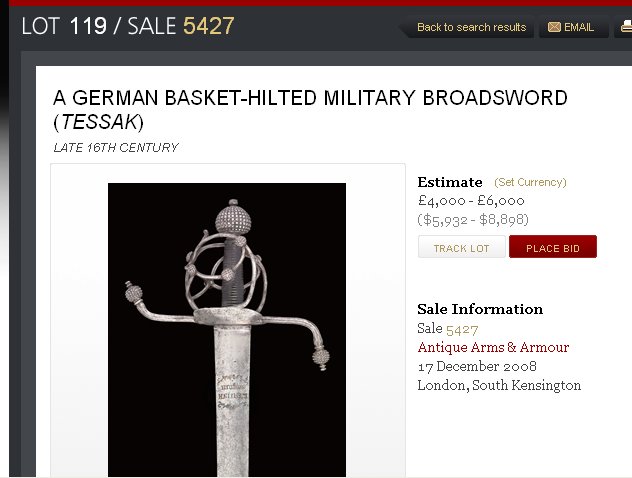Click the sword's studded pommel in photo
Image resolution: width=632 pixels, height=478 pixels.
click(233, 218)
